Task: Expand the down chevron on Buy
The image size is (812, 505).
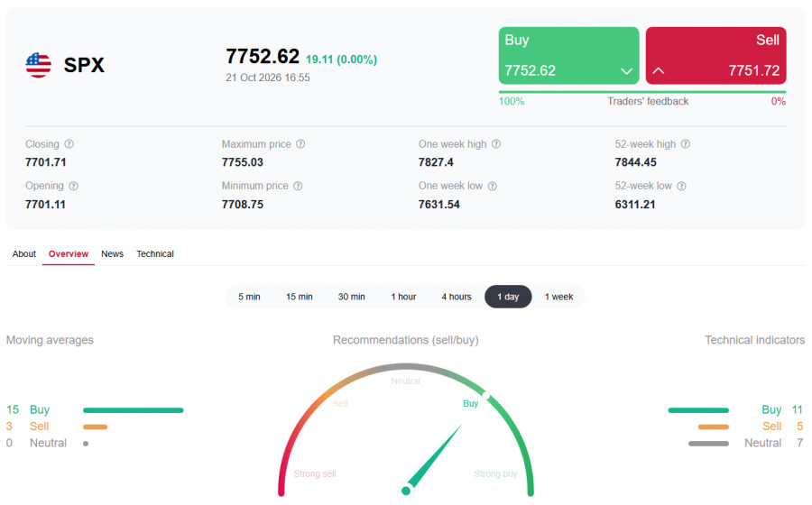Action: pyautogui.click(x=627, y=71)
